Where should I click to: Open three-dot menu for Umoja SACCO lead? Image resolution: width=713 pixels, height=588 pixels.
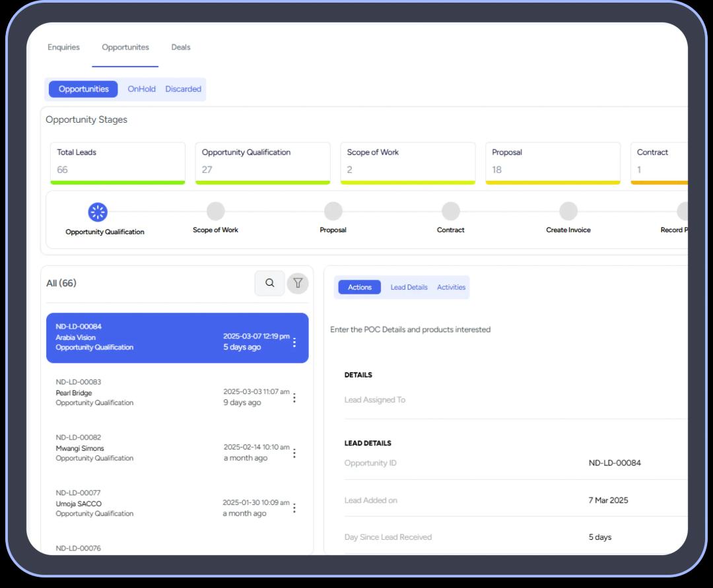294,508
